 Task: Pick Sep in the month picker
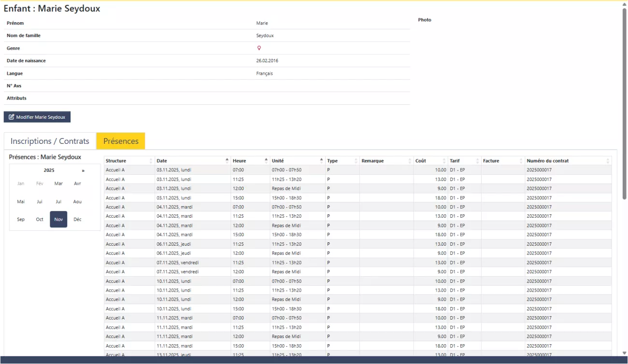(21, 220)
